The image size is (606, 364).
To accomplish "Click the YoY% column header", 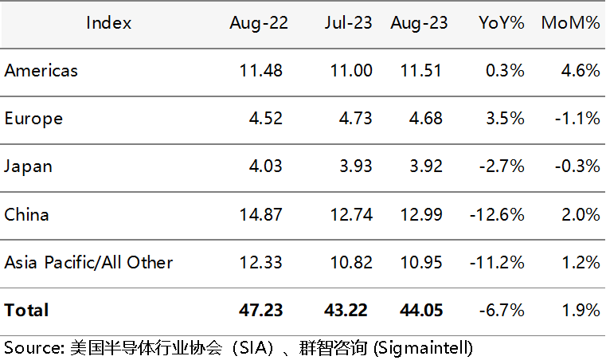I will [502, 23].
